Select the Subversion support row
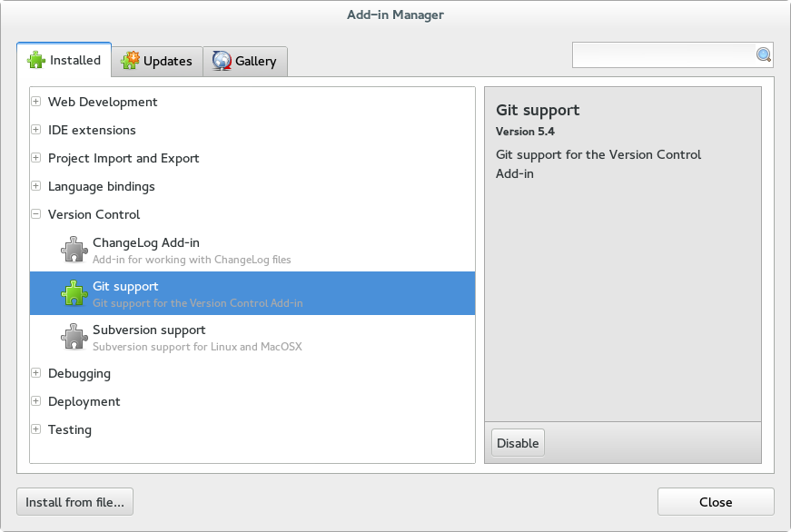 tap(252, 337)
